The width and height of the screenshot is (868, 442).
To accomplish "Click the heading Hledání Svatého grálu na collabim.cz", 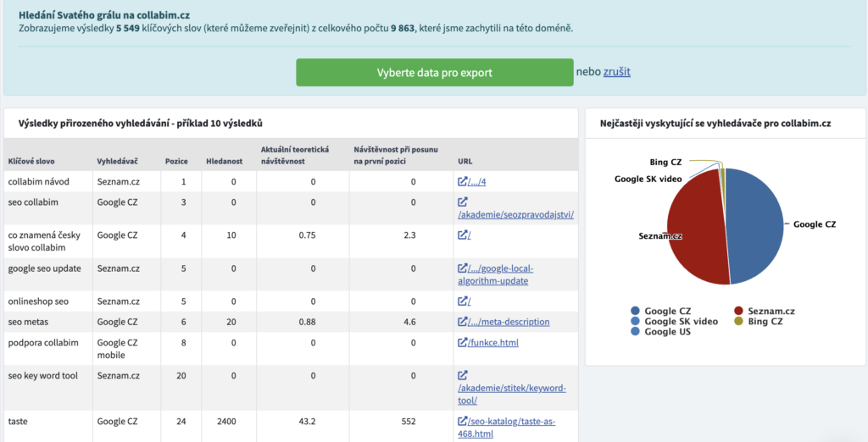I will click(x=104, y=15).
